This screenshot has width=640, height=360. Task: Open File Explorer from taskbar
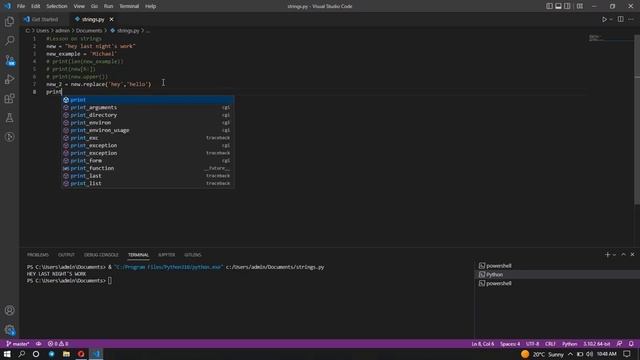[x=66, y=354]
